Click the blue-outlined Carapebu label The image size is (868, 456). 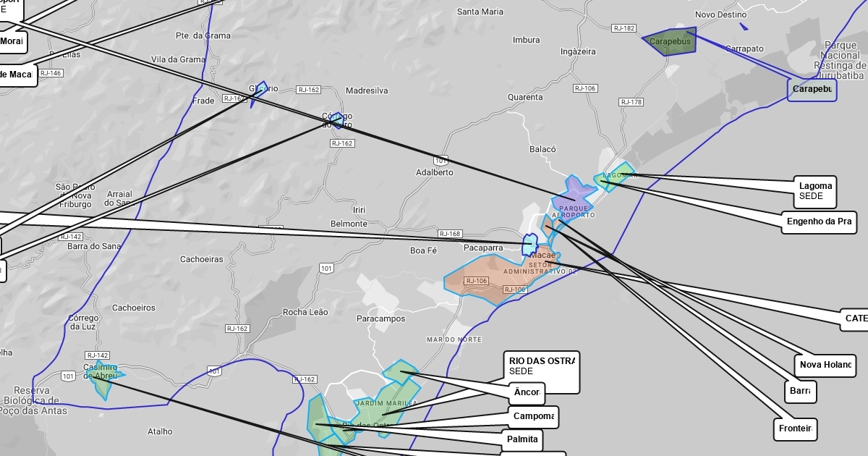(812, 90)
